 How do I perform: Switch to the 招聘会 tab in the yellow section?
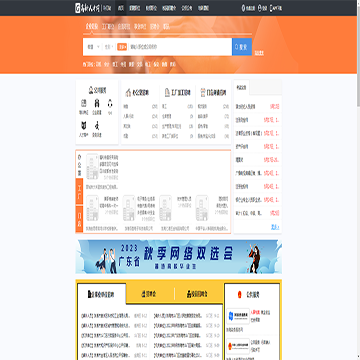(x=149, y=294)
